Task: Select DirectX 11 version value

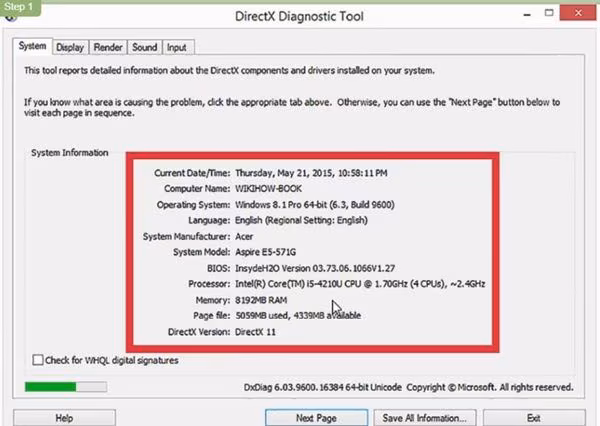Action: pos(255,332)
